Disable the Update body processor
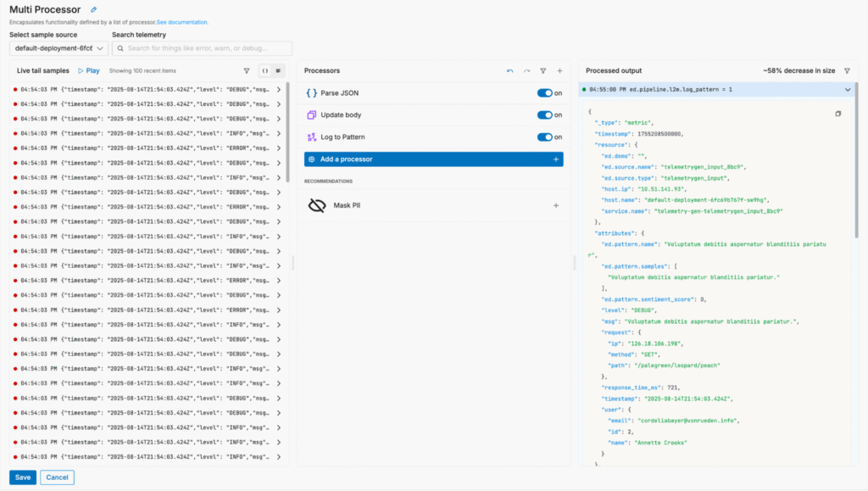868x491 pixels. (544, 114)
